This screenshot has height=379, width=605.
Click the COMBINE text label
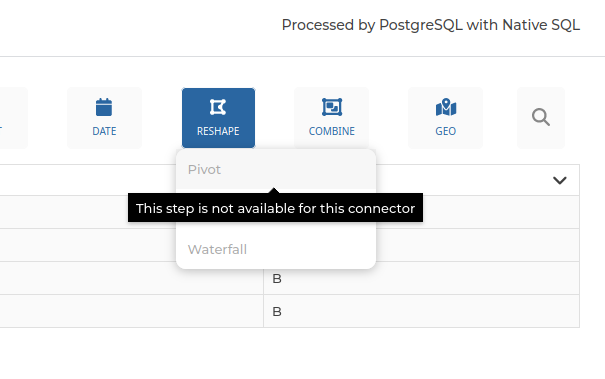(x=332, y=131)
